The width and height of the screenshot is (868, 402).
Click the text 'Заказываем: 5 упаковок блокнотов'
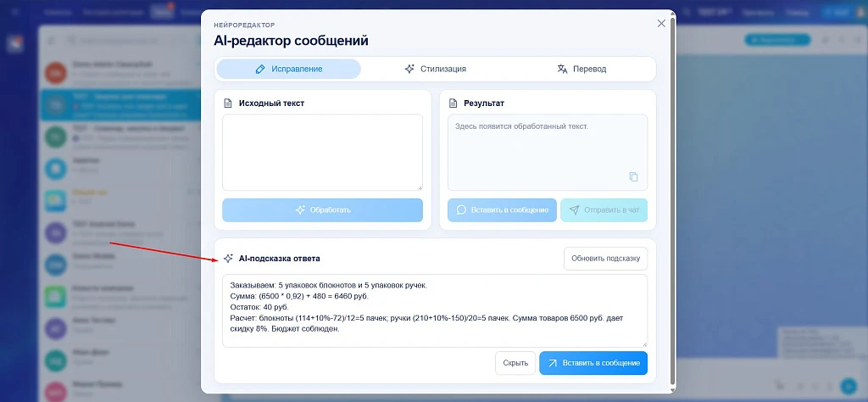292,286
